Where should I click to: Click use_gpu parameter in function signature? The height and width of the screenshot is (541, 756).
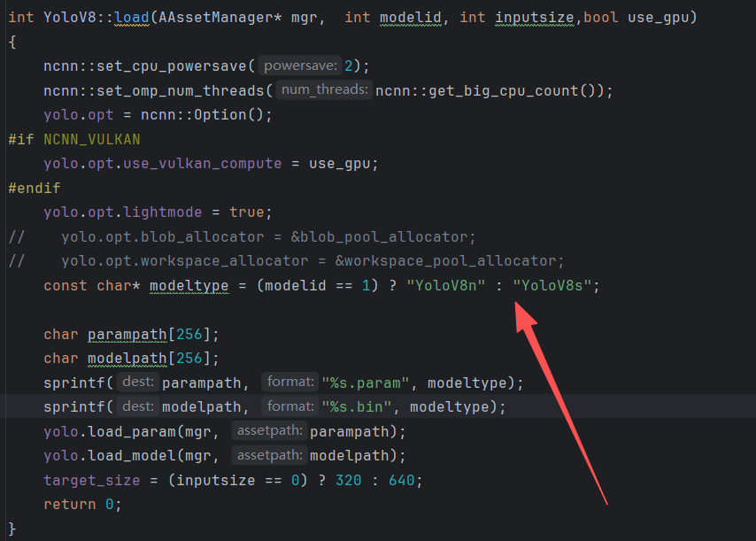pyautogui.click(x=658, y=18)
